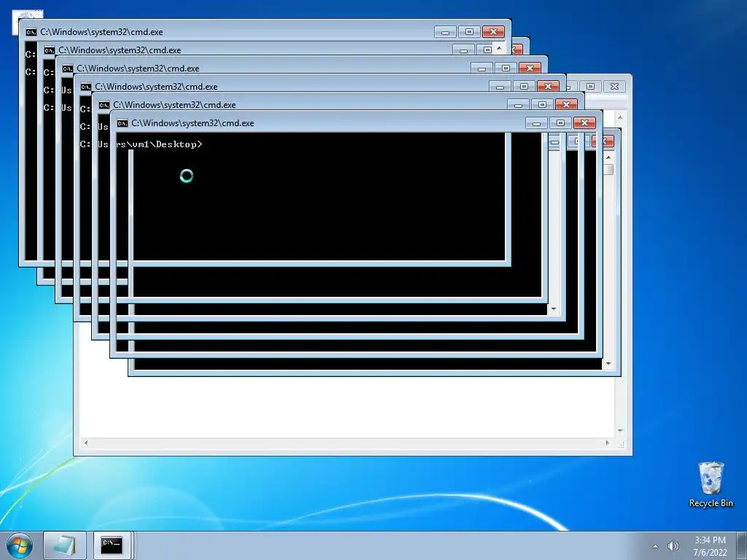Click the Notepad horizontal scrollbar left arrow
747x560 pixels.
coord(86,443)
